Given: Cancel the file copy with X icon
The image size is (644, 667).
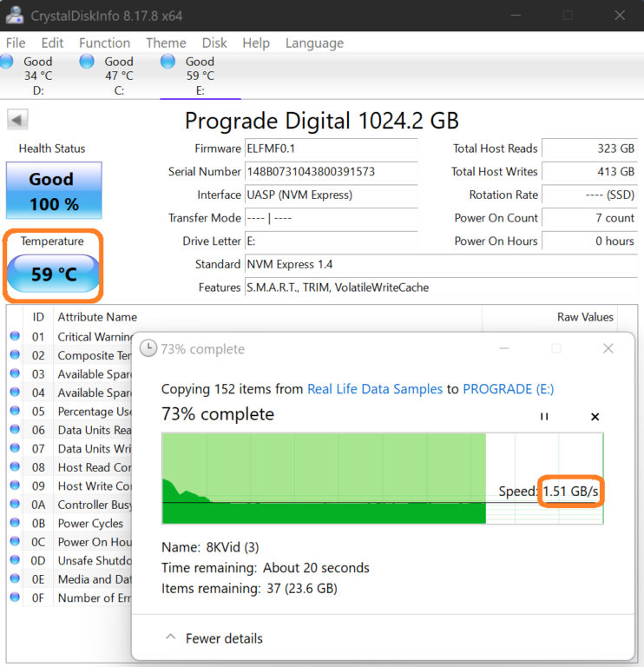Looking at the screenshot, I should click(x=595, y=417).
